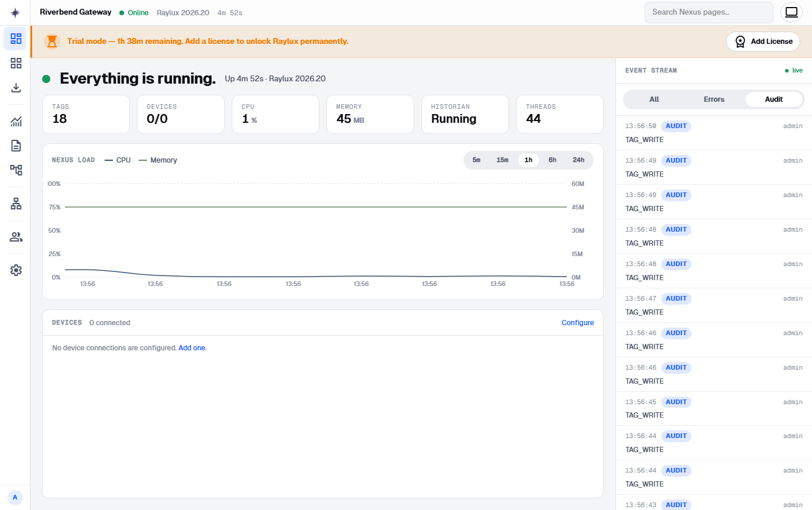The width and height of the screenshot is (812, 510).
Task: Open the settings gear sidebar icon
Action: point(16,270)
